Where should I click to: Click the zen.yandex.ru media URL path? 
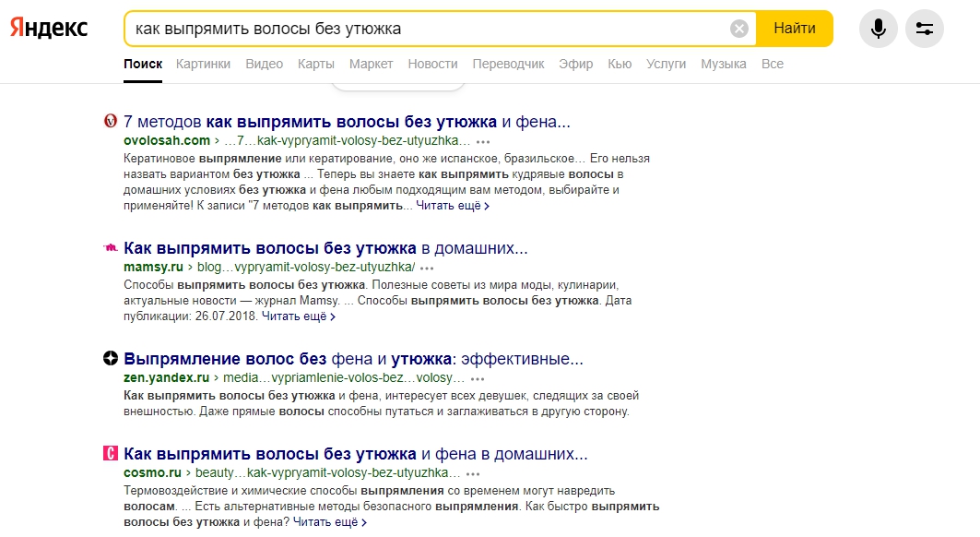(x=344, y=378)
